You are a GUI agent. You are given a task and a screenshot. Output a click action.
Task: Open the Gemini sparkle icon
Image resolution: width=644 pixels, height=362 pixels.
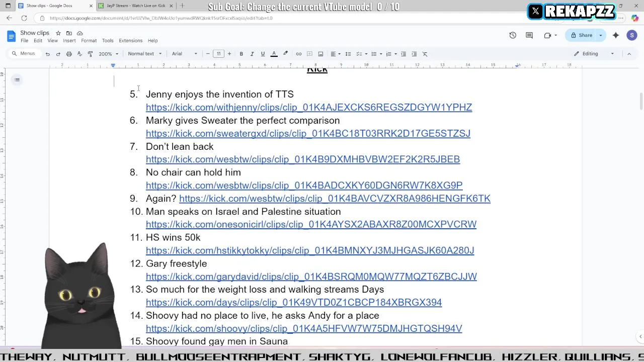pyautogui.click(x=616, y=35)
